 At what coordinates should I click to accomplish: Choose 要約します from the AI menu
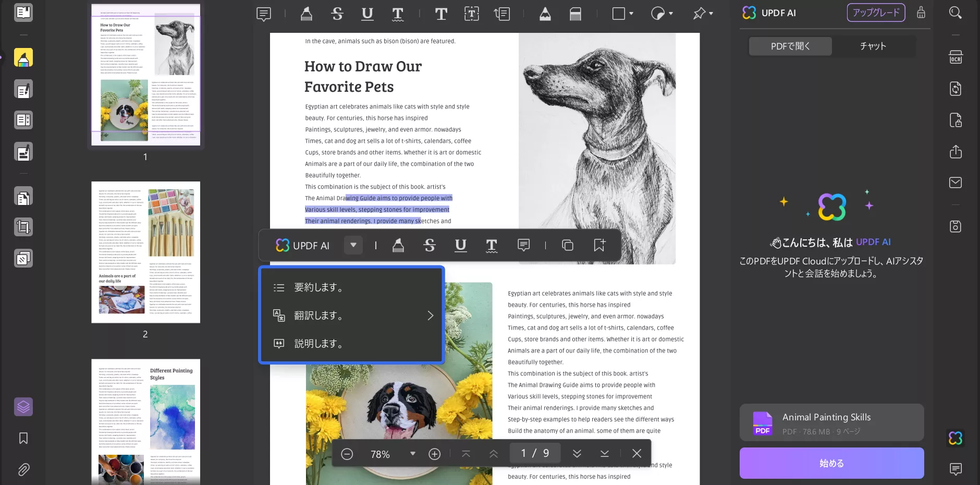[351, 287]
